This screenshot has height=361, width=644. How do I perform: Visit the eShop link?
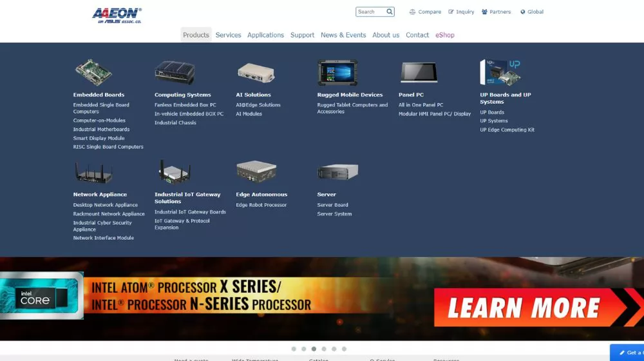point(445,35)
